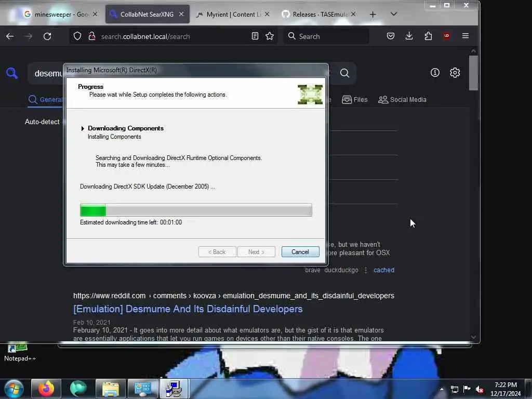Click the DirectX logo in the installer header
Viewport: 532px width, 399px height.
coord(310,95)
